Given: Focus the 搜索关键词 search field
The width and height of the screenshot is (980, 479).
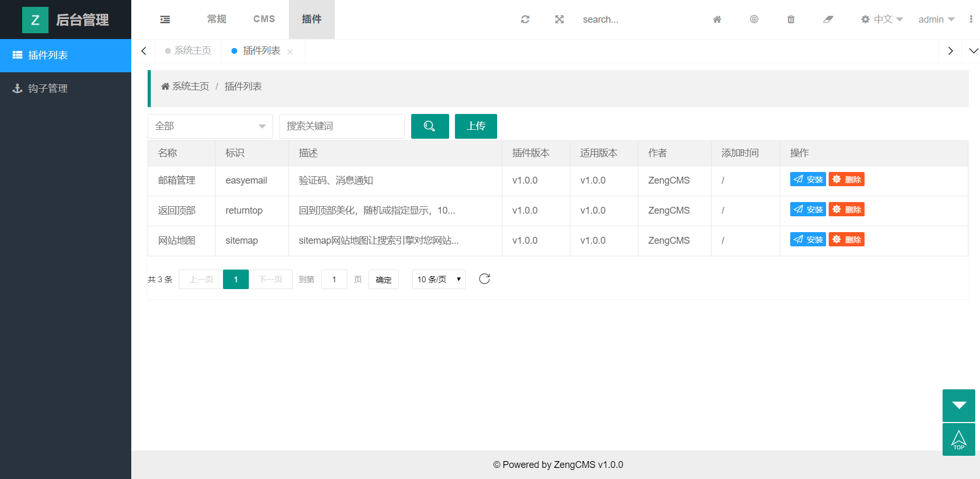Looking at the screenshot, I should 342,126.
